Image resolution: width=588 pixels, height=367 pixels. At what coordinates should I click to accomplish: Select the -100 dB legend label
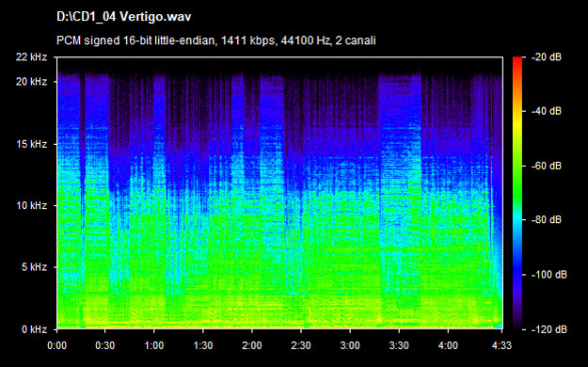549,275
